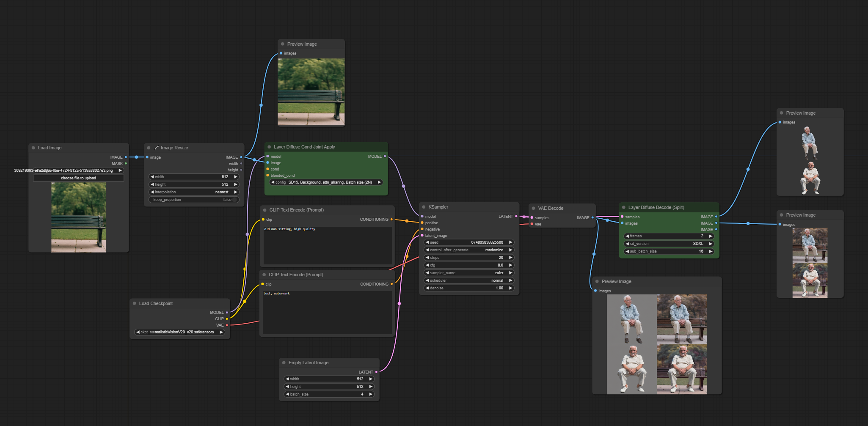The height and width of the screenshot is (426, 868).
Task: Open the scheduler dropdown set to normal
Action: [x=468, y=280]
